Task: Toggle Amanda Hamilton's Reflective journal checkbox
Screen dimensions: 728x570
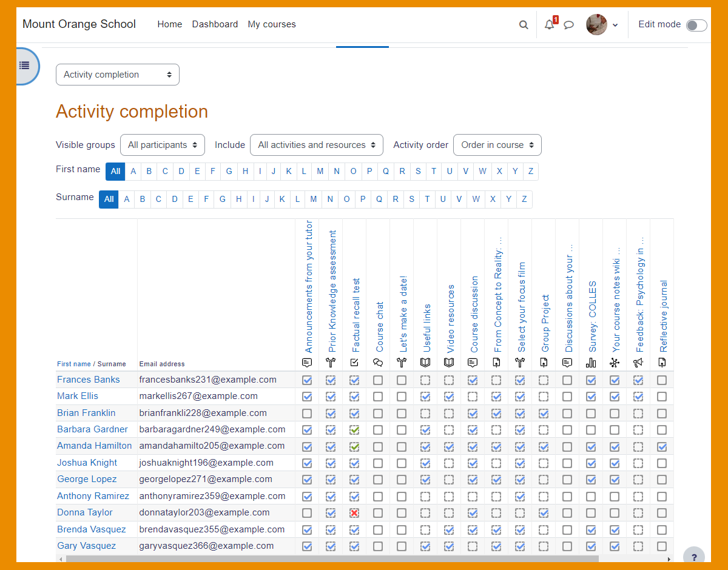Action: click(662, 446)
